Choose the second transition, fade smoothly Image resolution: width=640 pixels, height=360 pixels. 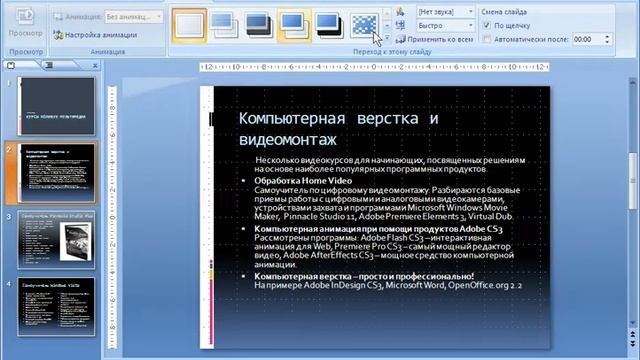tap(224, 25)
